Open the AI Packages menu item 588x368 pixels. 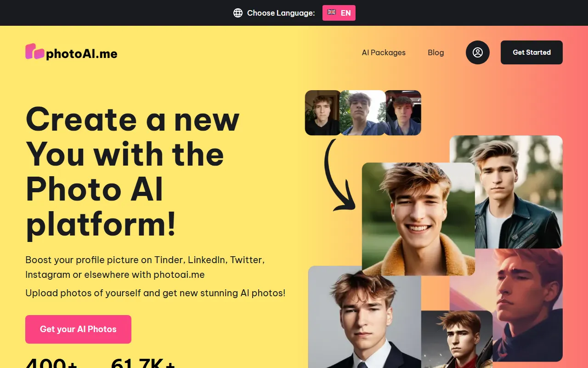click(384, 52)
